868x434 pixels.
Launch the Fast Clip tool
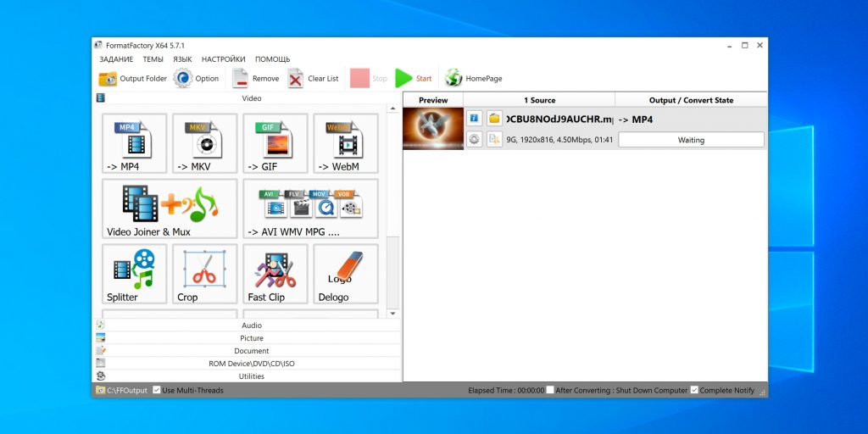tap(275, 274)
